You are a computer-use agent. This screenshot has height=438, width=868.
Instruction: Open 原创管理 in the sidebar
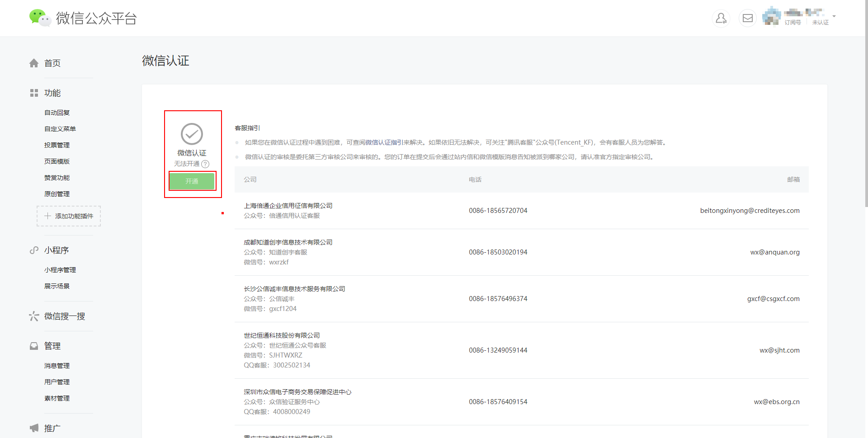tap(57, 194)
